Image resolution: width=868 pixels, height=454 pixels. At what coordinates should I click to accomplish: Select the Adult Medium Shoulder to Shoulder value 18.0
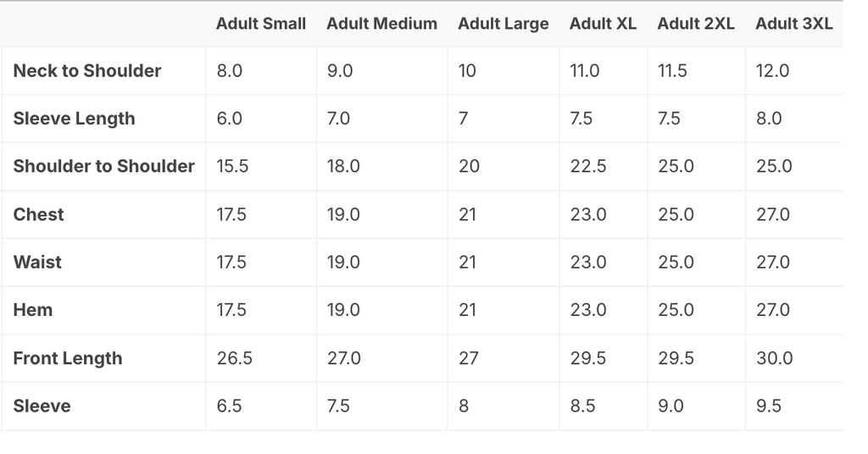(x=343, y=166)
